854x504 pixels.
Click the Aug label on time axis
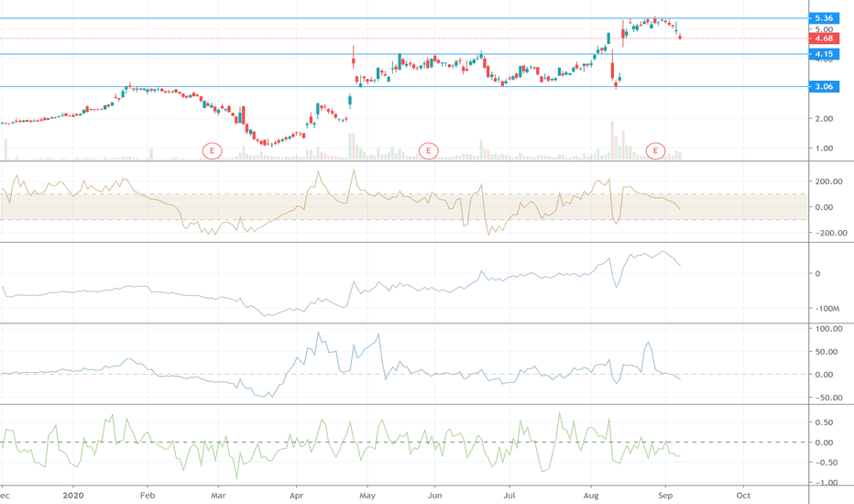(591, 495)
